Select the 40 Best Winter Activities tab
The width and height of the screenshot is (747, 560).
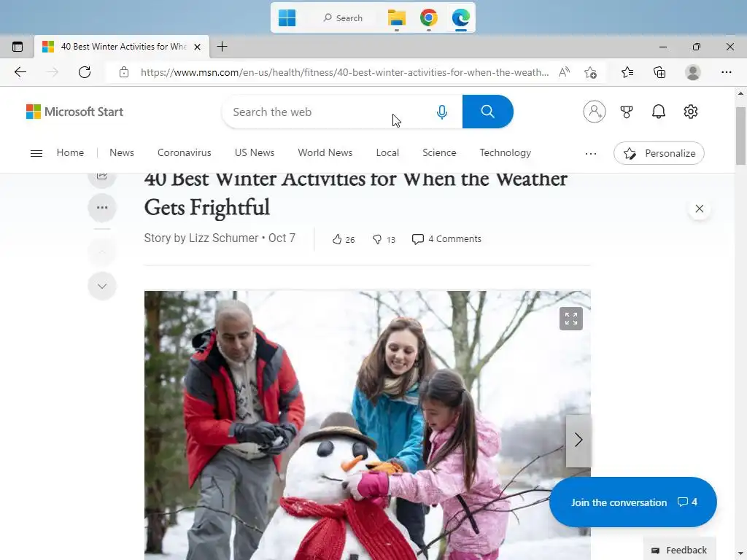[x=123, y=47]
